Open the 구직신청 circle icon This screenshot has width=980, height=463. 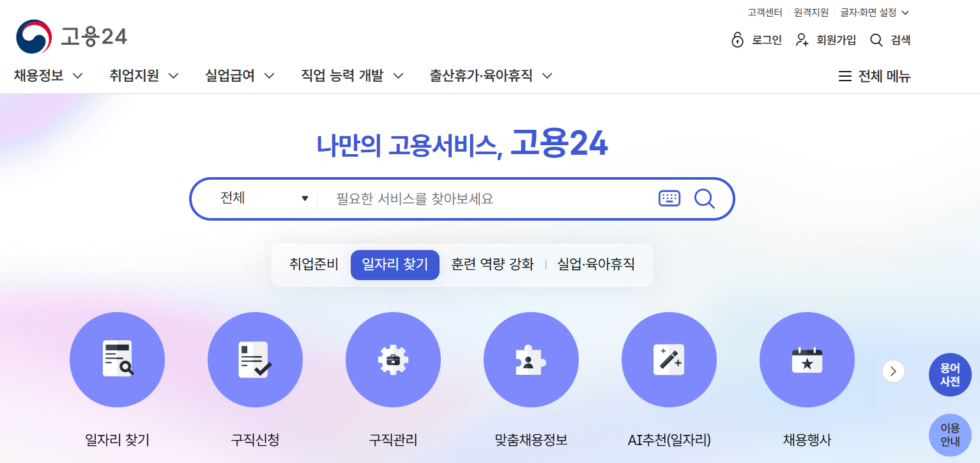click(255, 360)
